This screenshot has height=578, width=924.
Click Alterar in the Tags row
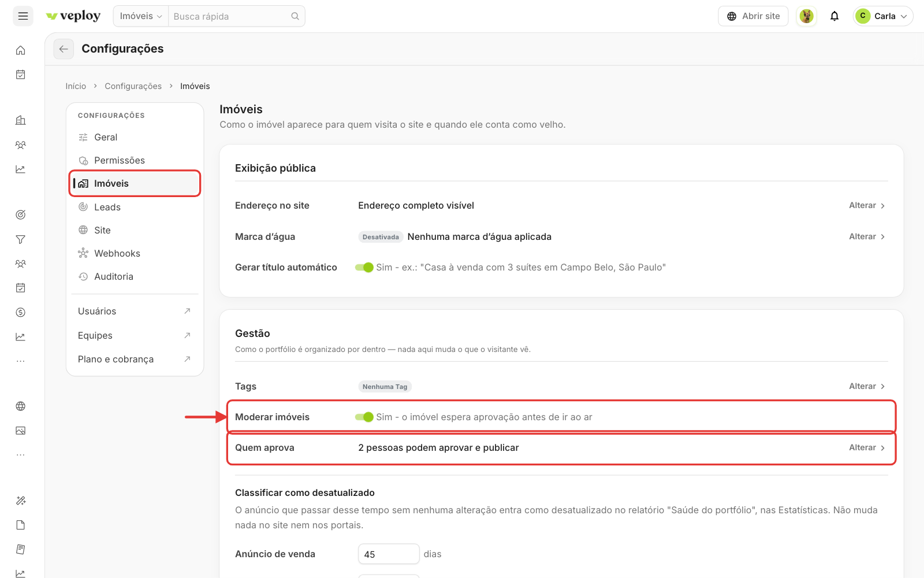tap(867, 386)
